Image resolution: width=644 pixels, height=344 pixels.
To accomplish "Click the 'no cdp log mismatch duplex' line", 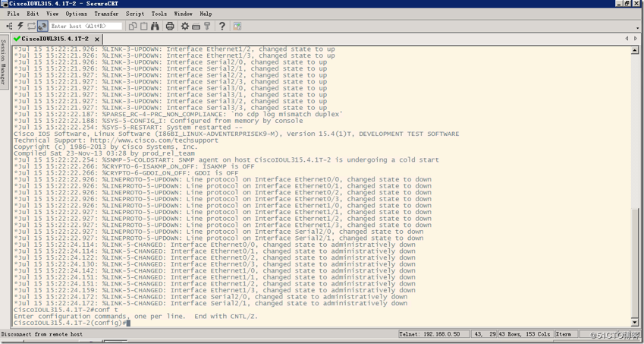I will [178, 114].
